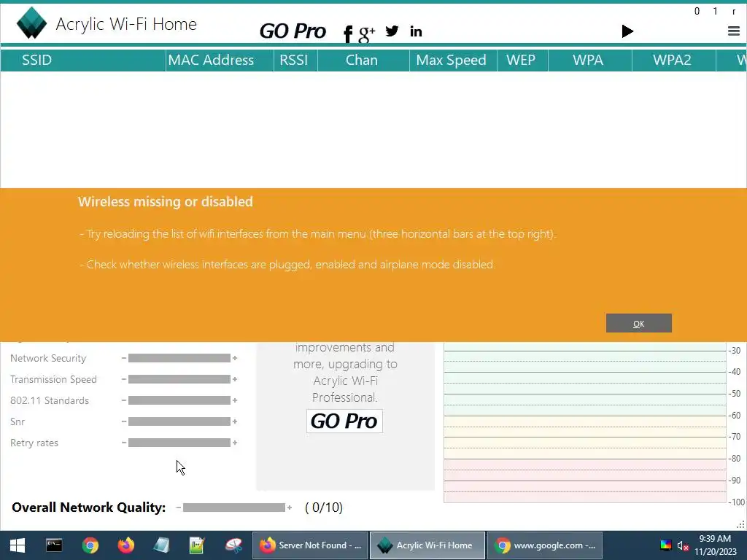The height and width of the screenshot is (560, 747).
Task: Dismiss the wireless warning with OK
Action: pyautogui.click(x=638, y=323)
